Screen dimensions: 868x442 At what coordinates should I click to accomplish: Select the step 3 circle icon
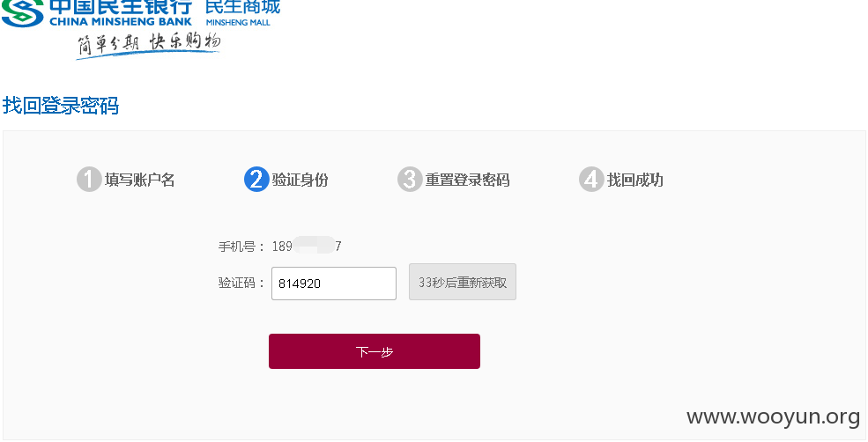tap(410, 180)
